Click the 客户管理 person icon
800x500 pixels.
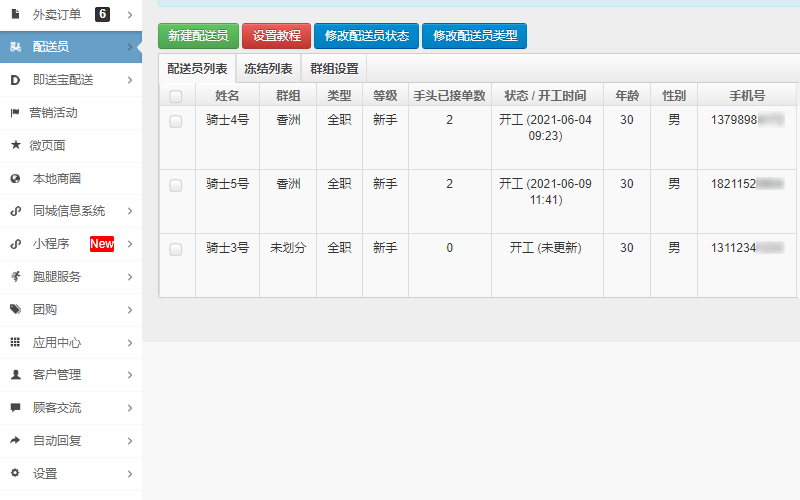(x=15, y=375)
